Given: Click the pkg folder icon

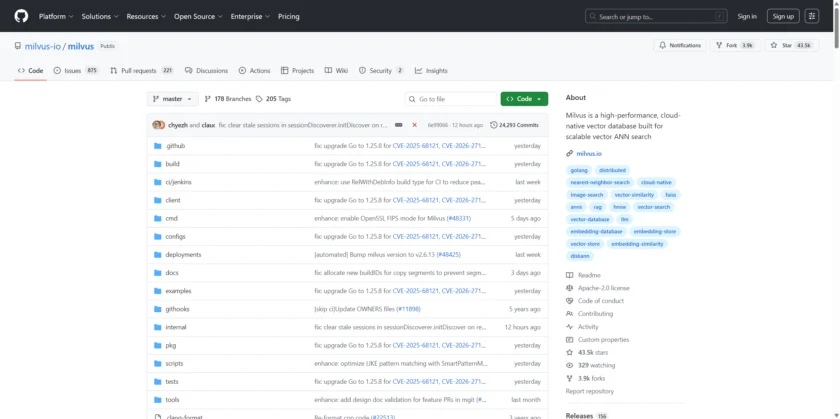Looking at the screenshot, I should 158,346.
